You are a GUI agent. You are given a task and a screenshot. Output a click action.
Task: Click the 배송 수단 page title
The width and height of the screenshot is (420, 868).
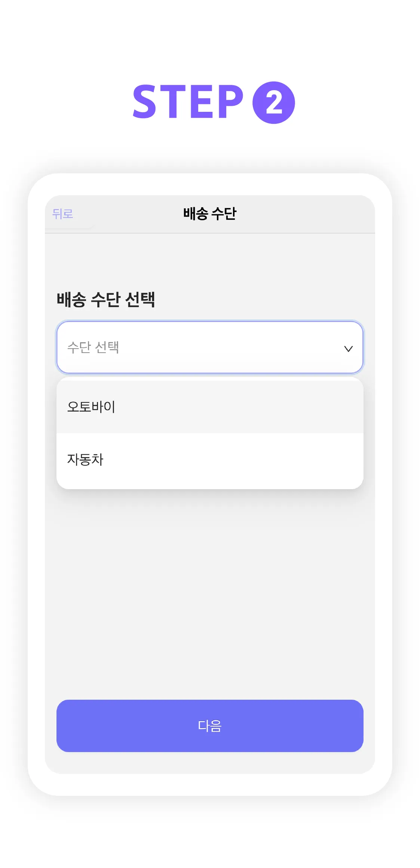coord(209,214)
